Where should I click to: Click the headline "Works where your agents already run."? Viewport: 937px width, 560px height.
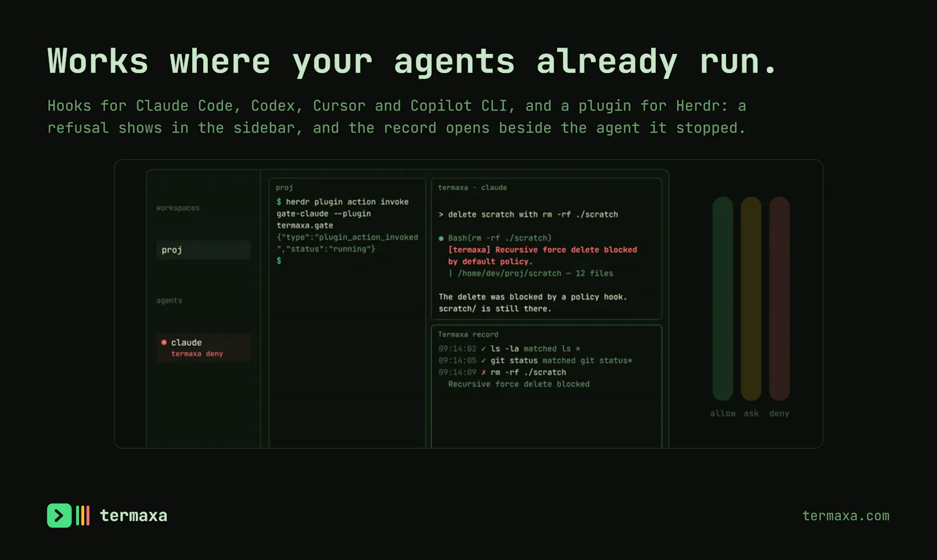tap(412, 63)
